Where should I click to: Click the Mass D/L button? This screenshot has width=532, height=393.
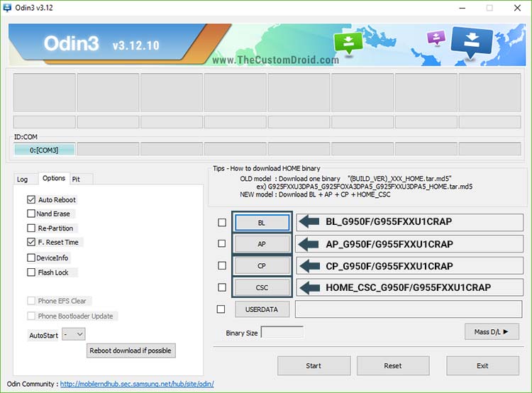point(492,332)
